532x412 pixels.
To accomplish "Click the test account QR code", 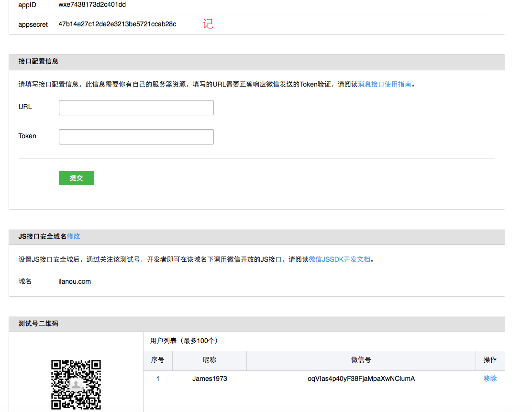I will tap(76, 385).
